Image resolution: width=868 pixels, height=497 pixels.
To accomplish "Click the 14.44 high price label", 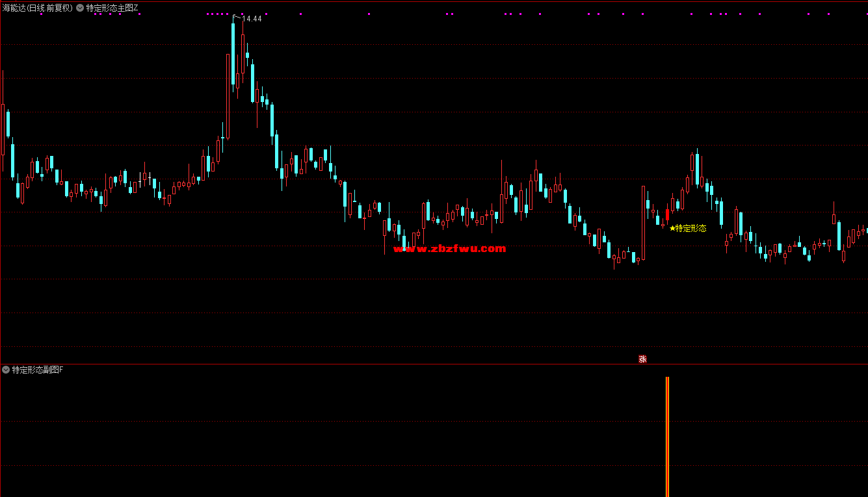I will 252,19.
